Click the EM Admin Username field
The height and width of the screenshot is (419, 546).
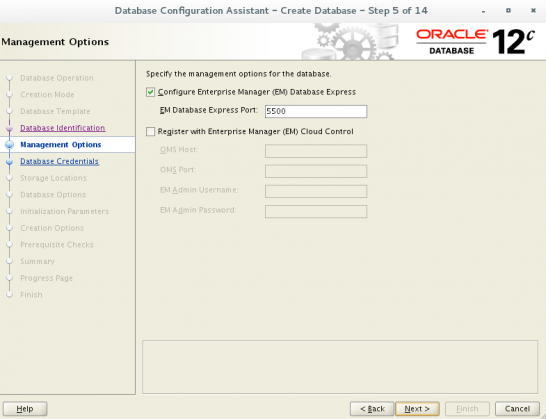pos(316,191)
